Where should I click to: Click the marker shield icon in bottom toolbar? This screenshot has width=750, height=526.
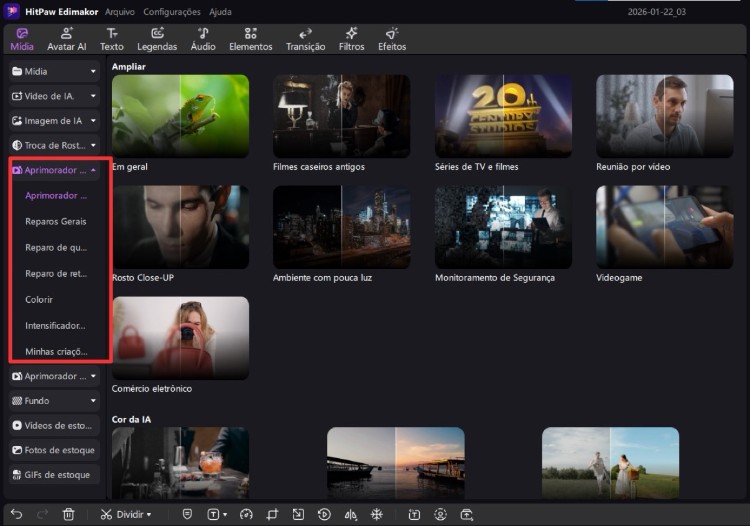(x=188, y=514)
